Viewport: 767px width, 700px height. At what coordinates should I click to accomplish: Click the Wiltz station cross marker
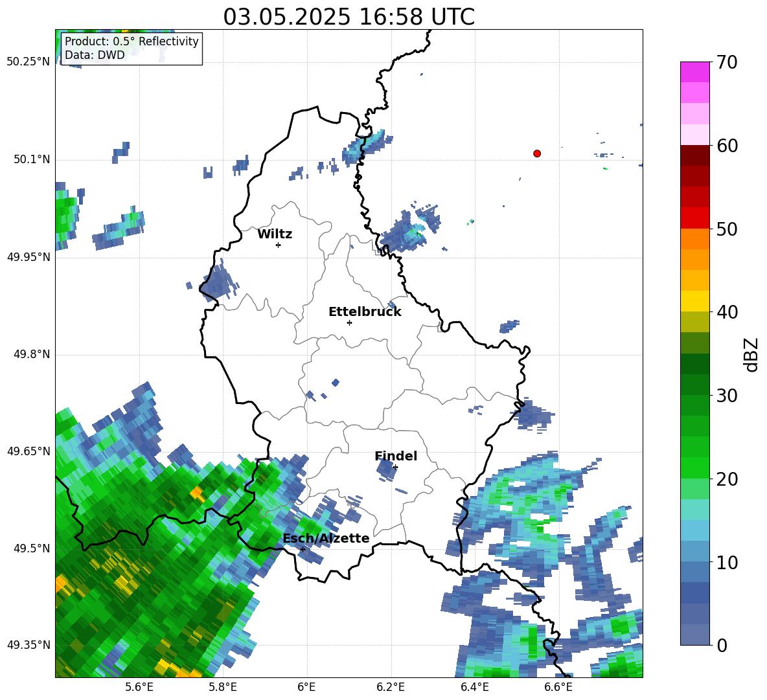pos(278,245)
